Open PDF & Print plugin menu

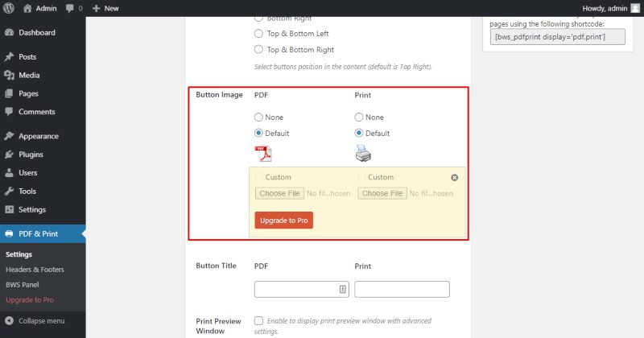pyautogui.click(x=43, y=233)
